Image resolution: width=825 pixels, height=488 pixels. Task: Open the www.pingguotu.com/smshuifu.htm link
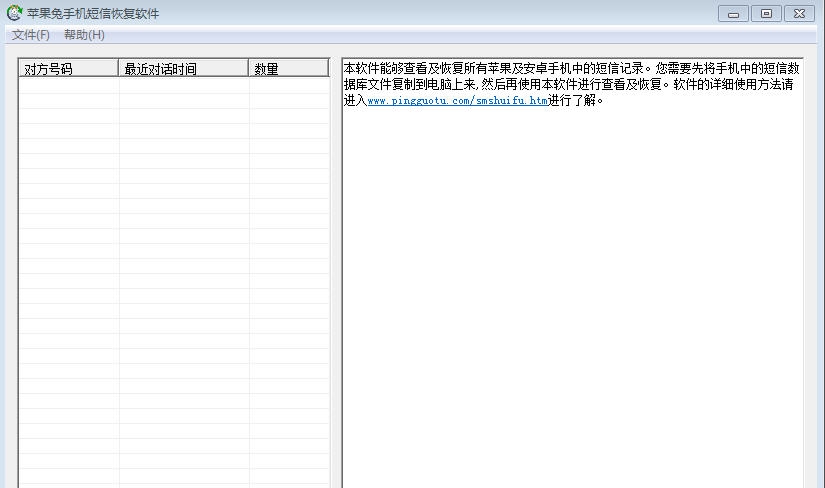[x=457, y=100]
